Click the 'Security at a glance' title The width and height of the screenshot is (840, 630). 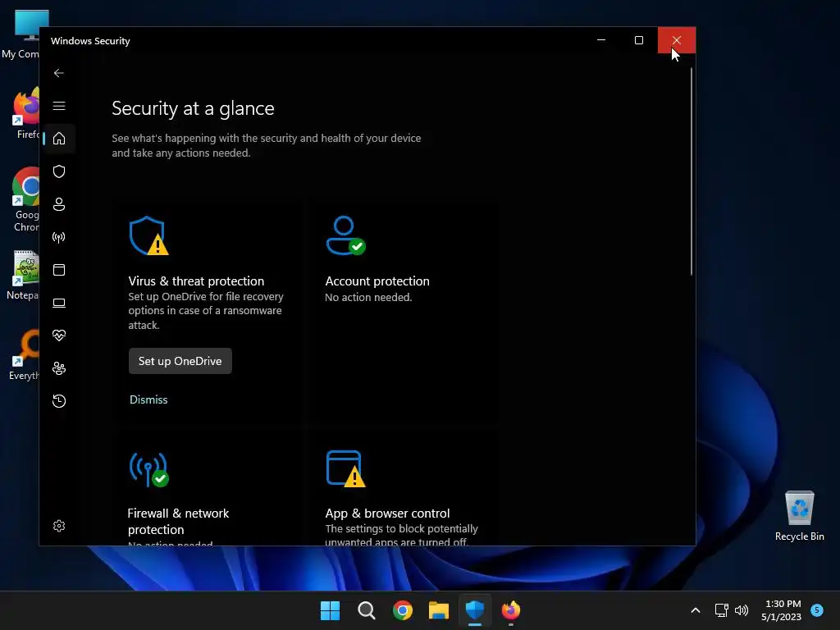[193, 108]
